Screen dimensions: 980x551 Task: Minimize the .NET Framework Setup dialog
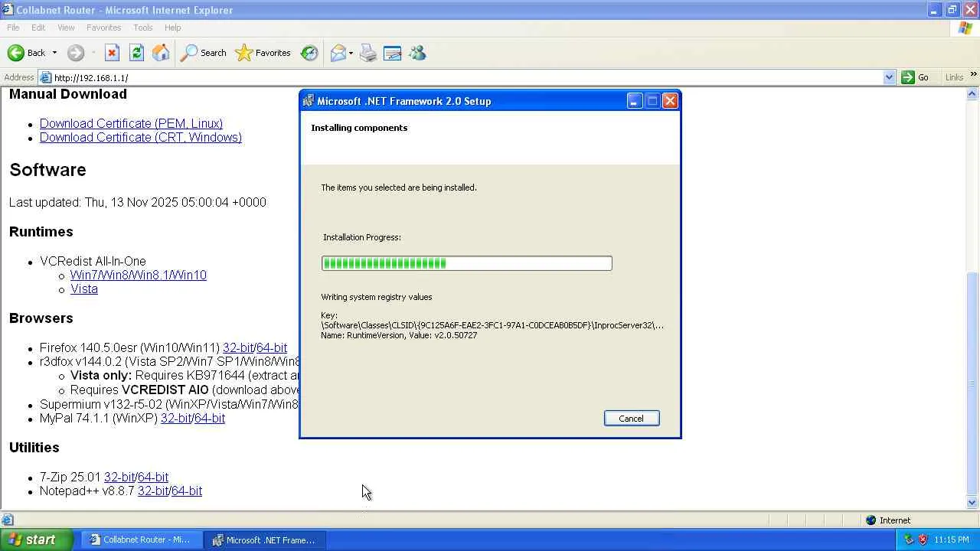point(634,101)
